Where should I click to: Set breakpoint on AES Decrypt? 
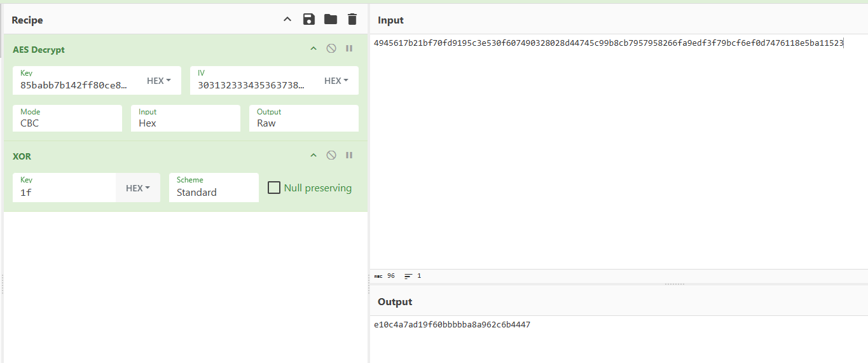(x=349, y=48)
